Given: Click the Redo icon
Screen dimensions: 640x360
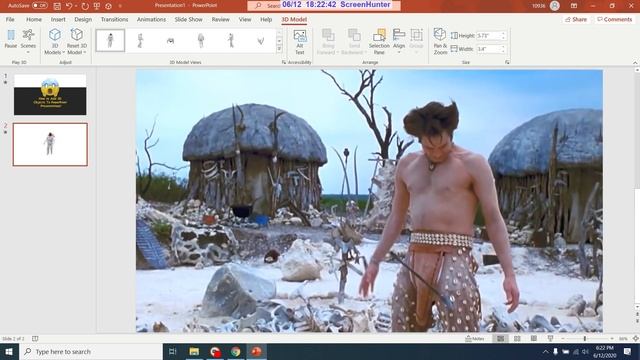Looking at the screenshot, I should [85, 6].
